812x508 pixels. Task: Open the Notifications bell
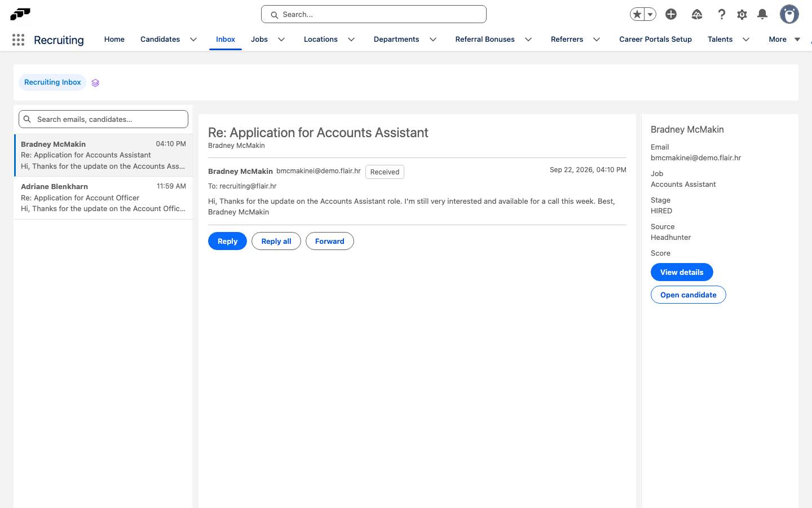[x=762, y=14]
